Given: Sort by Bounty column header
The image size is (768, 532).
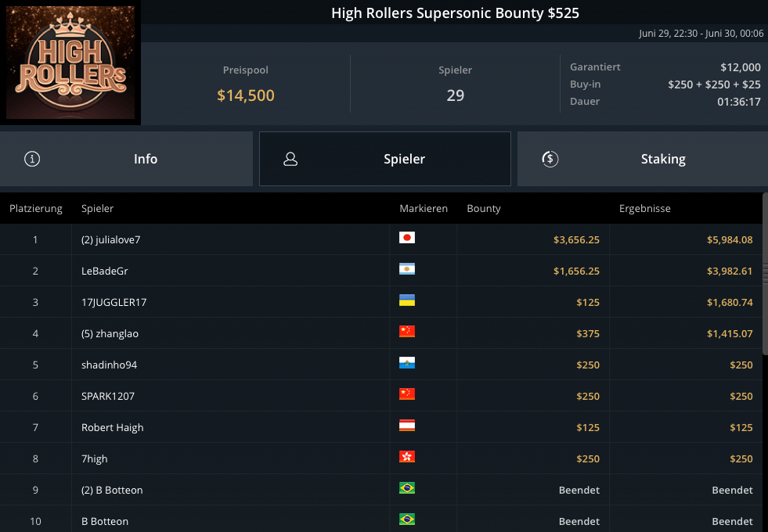Looking at the screenshot, I should coord(483,209).
